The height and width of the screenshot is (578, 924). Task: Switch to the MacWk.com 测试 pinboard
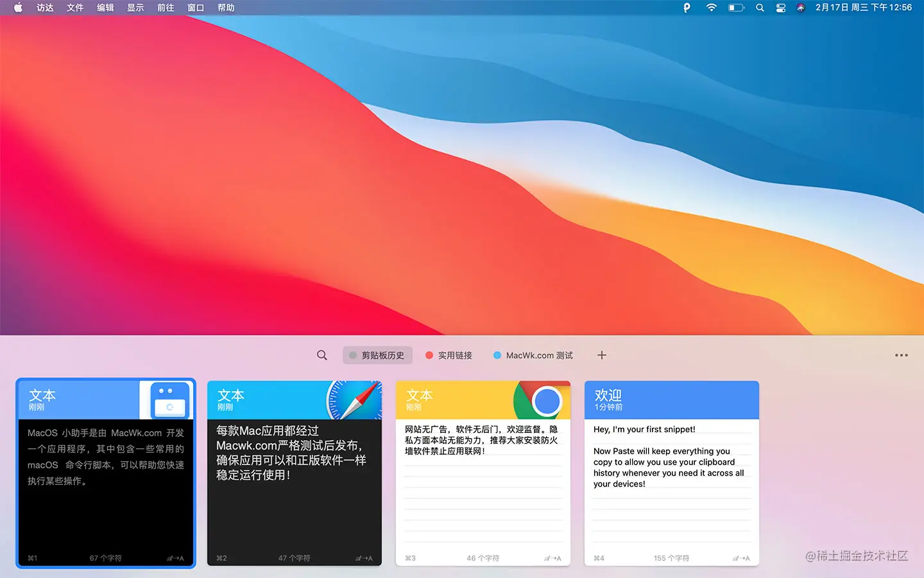(x=533, y=355)
